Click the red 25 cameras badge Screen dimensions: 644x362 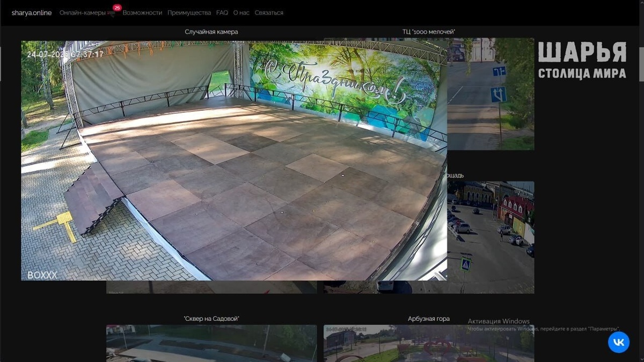pos(116,8)
